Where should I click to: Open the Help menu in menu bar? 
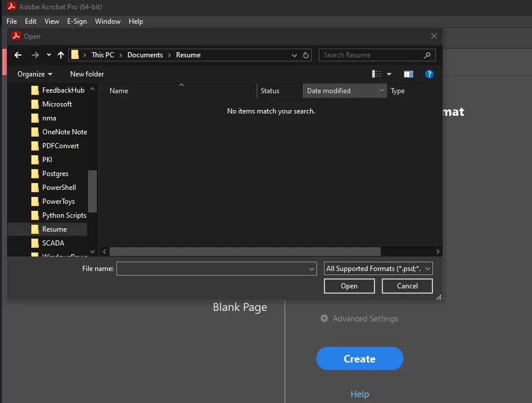(x=136, y=21)
